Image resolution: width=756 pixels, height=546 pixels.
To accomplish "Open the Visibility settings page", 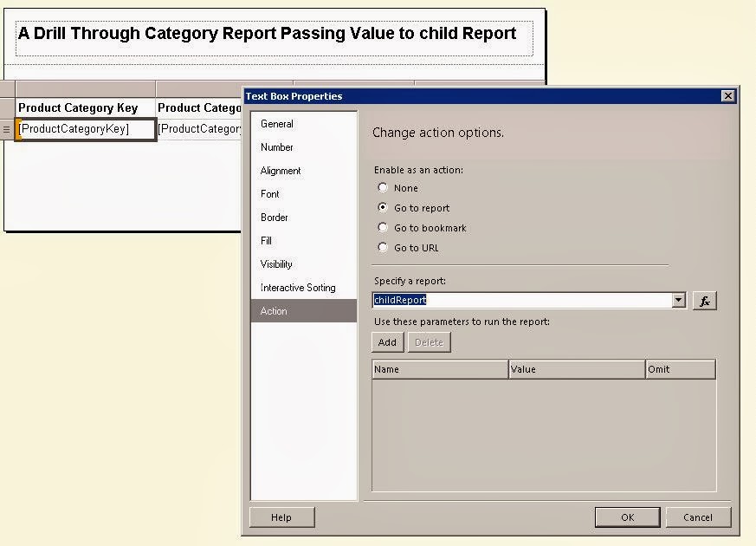I will pos(275,264).
